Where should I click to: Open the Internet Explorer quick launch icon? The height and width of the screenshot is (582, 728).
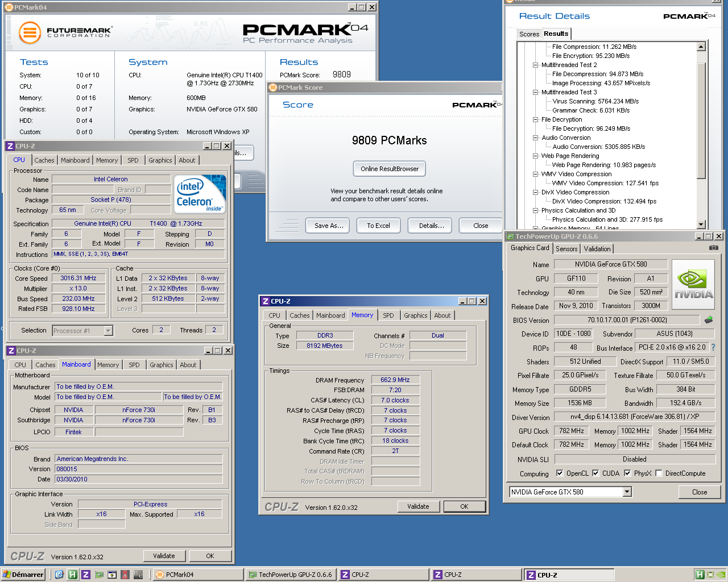point(59,575)
